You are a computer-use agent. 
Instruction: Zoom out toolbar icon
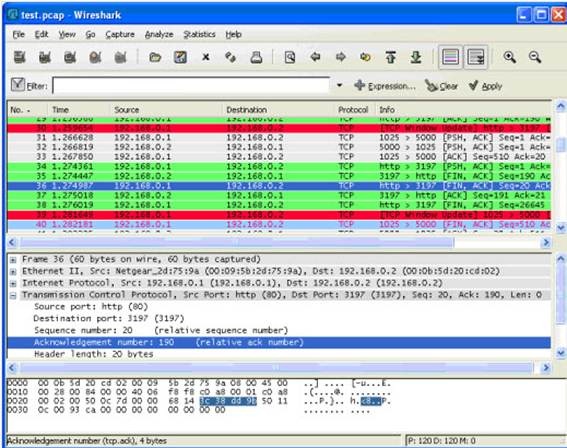[534, 57]
